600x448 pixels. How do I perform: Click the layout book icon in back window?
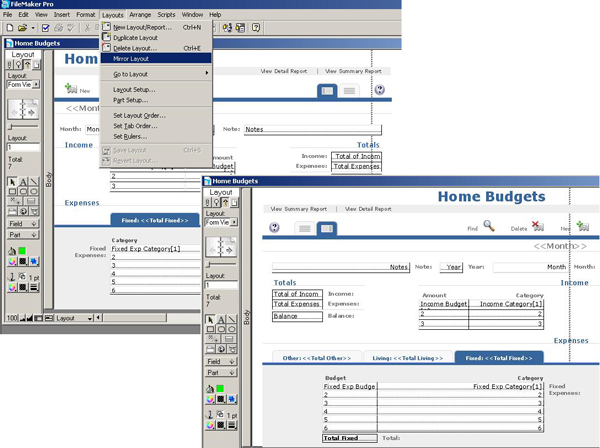pos(23,109)
